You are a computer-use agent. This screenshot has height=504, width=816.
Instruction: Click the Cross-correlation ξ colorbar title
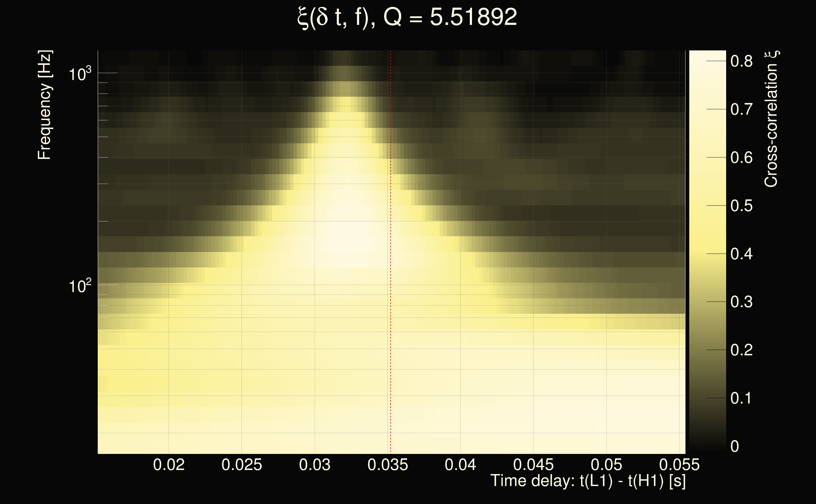point(772,119)
